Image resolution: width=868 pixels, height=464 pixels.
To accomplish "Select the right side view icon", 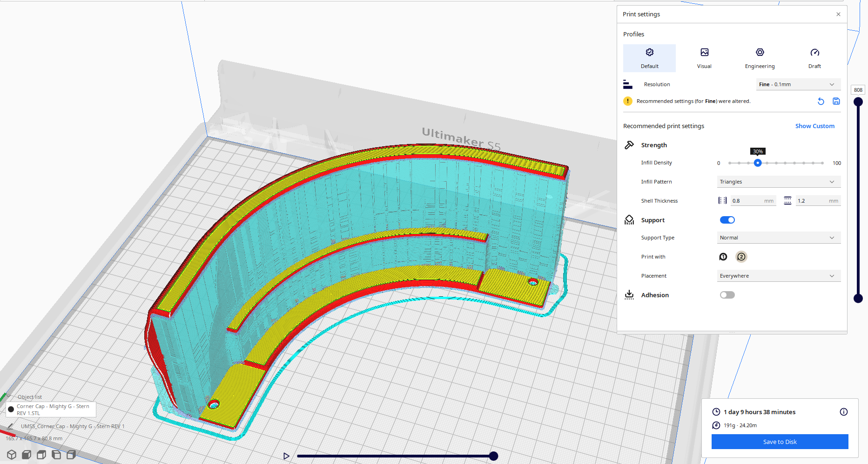I will 71,455.
